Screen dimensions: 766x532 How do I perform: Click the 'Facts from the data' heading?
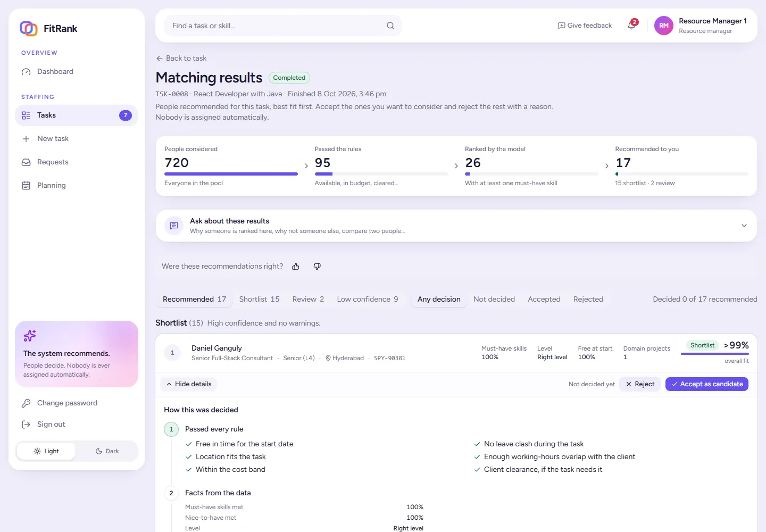[x=218, y=493]
